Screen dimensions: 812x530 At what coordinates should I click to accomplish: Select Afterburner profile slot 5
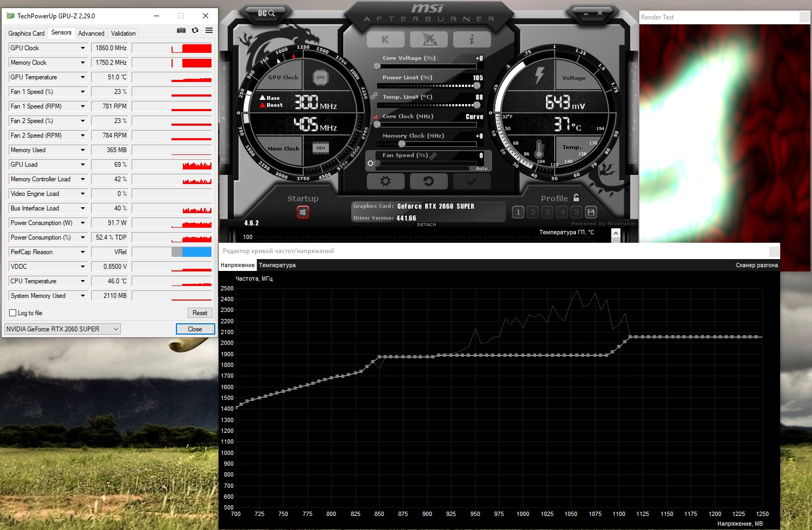577,212
